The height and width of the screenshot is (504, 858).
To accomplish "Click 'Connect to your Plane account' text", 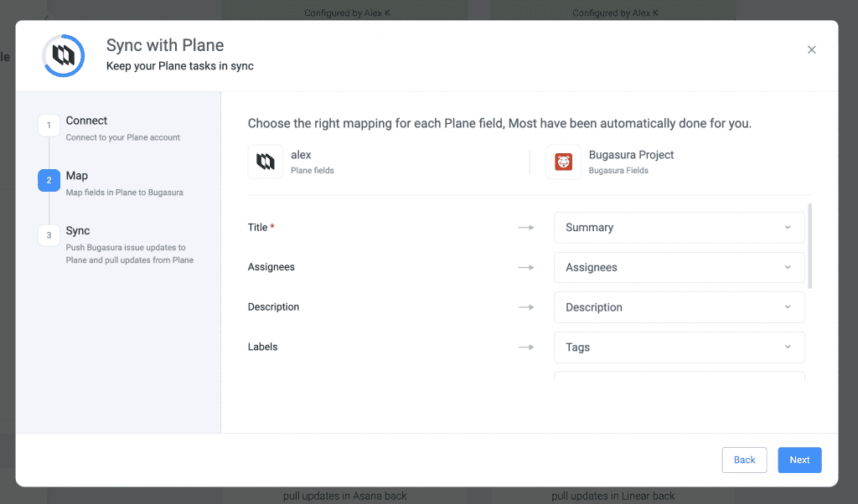I will [x=122, y=137].
